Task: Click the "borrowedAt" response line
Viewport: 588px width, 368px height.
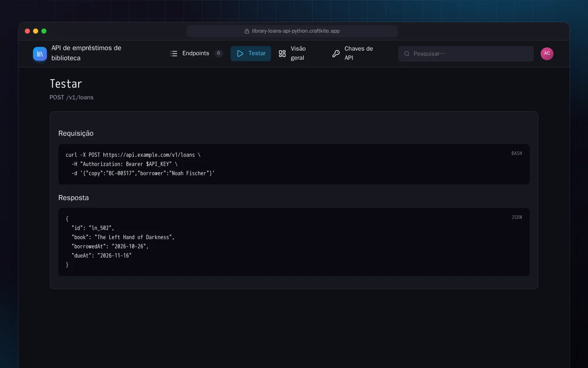Action: click(110, 247)
